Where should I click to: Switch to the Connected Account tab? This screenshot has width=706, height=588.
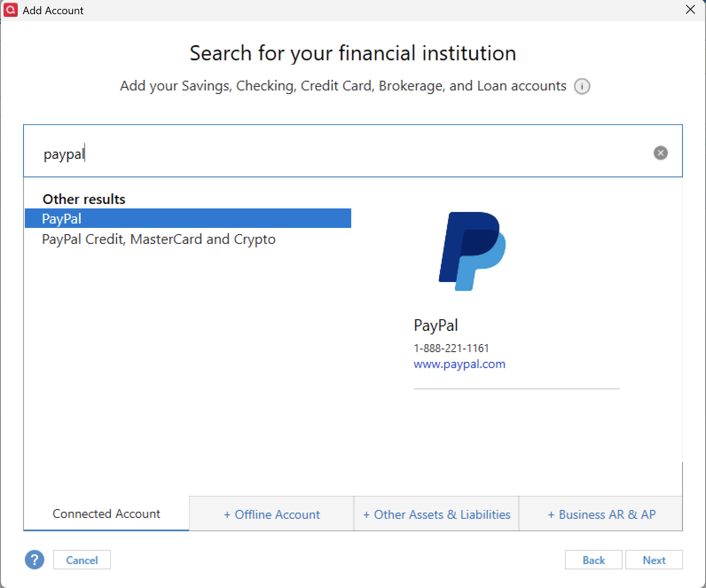[x=106, y=514]
